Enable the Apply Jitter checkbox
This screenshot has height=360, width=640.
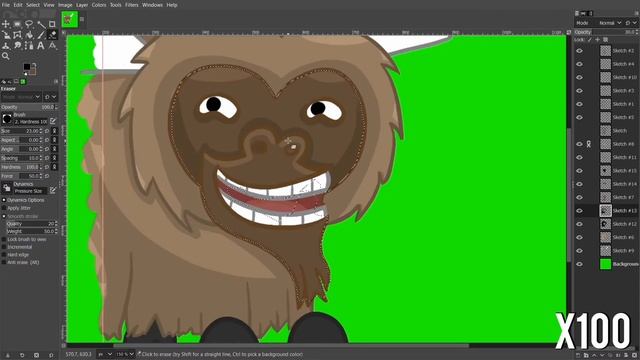(x=4, y=208)
